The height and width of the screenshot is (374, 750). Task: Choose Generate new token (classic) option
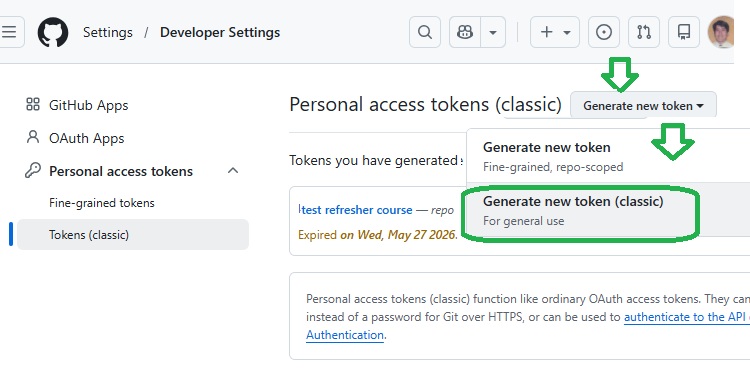pos(608,209)
